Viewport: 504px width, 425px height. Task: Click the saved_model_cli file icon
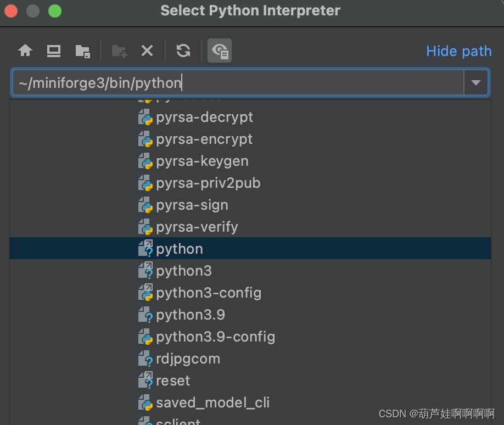tap(145, 402)
